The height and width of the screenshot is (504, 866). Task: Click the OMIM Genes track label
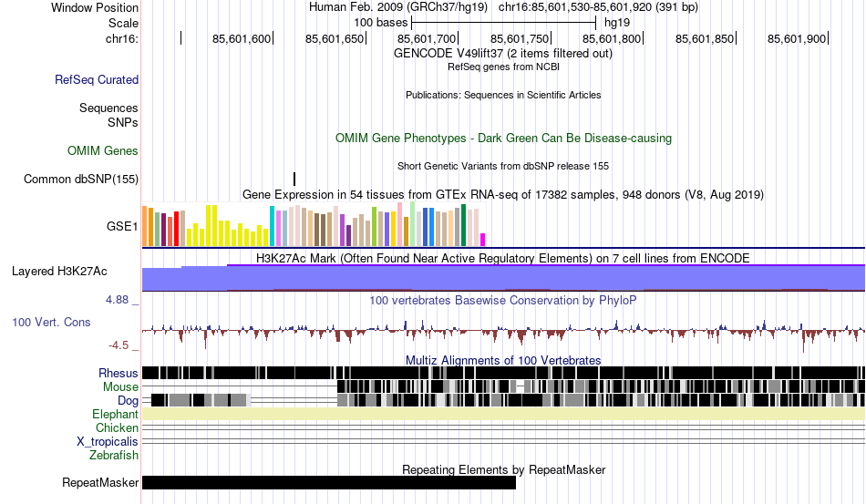click(x=103, y=150)
